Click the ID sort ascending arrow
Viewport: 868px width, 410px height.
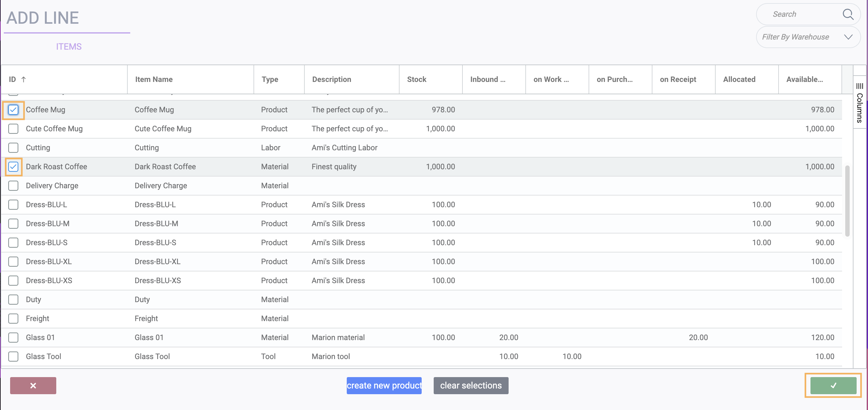(23, 79)
